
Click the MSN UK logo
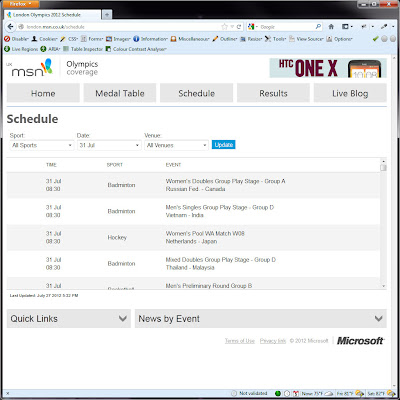(x=29, y=67)
